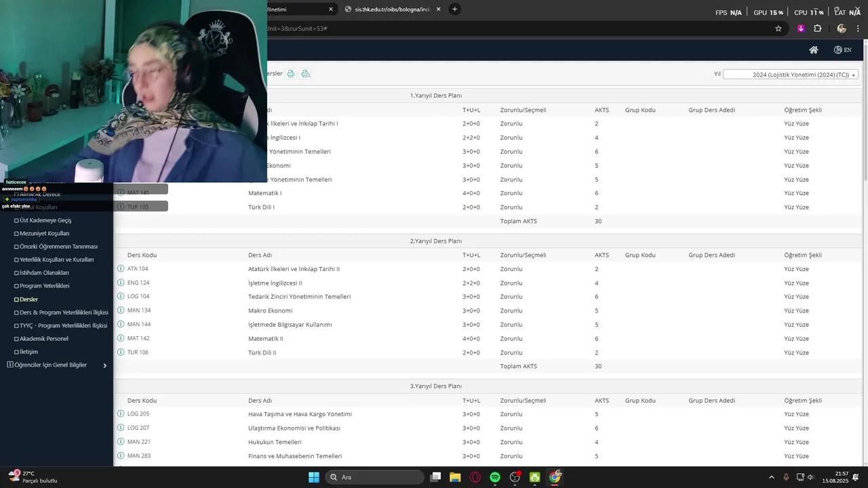The width and height of the screenshot is (868, 488).
Task: Open Task View on the taskbar
Action: (x=436, y=477)
